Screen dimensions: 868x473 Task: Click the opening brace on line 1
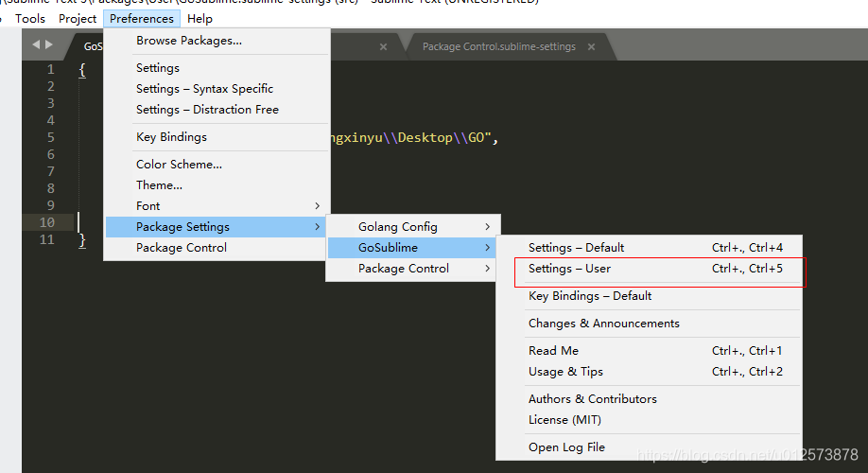coord(82,70)
